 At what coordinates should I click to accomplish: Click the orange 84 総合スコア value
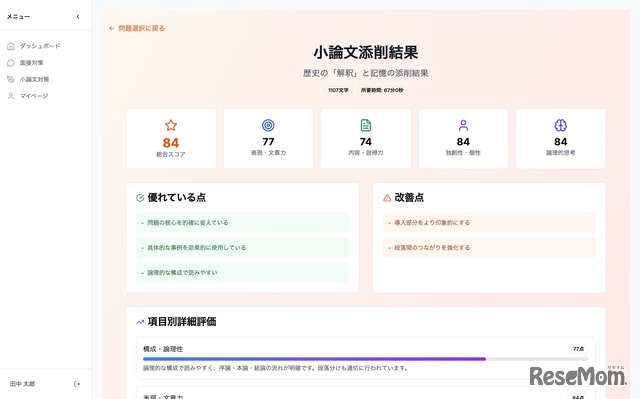[171, 143]
